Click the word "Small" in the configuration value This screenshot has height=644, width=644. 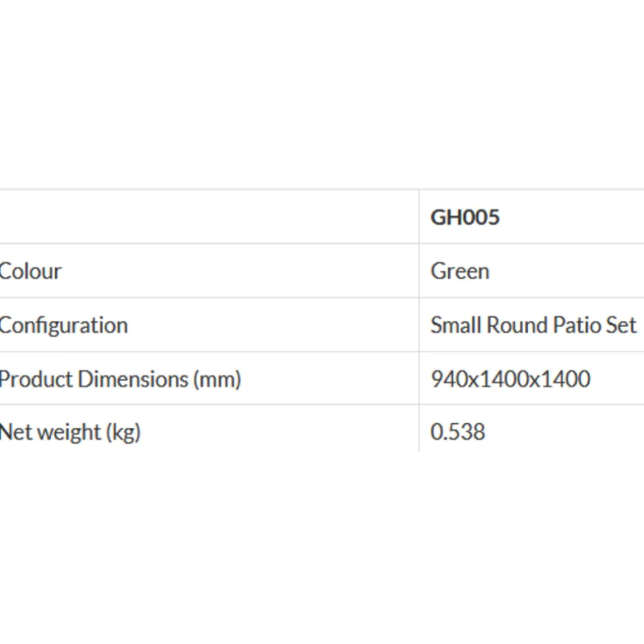tap(455, 325)
